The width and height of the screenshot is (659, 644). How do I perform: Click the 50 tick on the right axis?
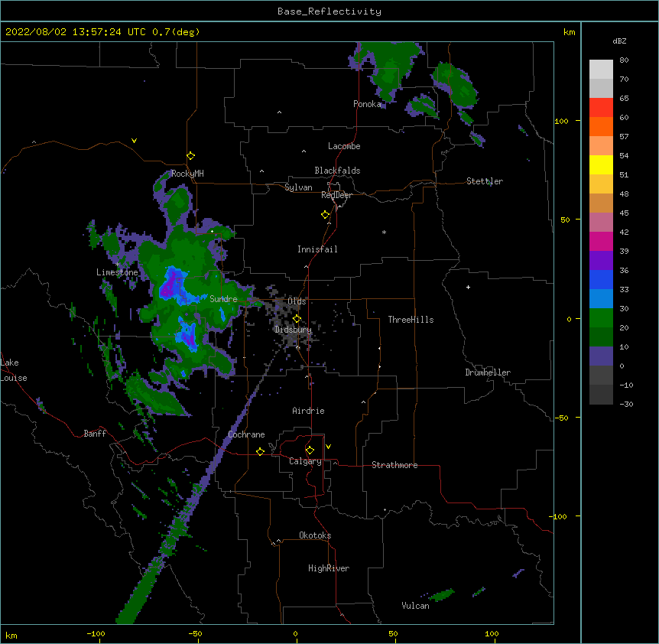coord(565,220)
